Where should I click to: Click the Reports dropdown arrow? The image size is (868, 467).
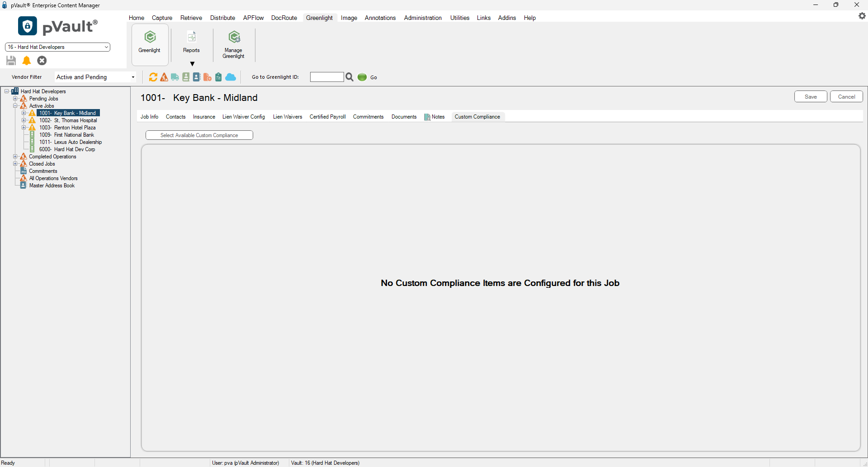(x=192, y=64)
